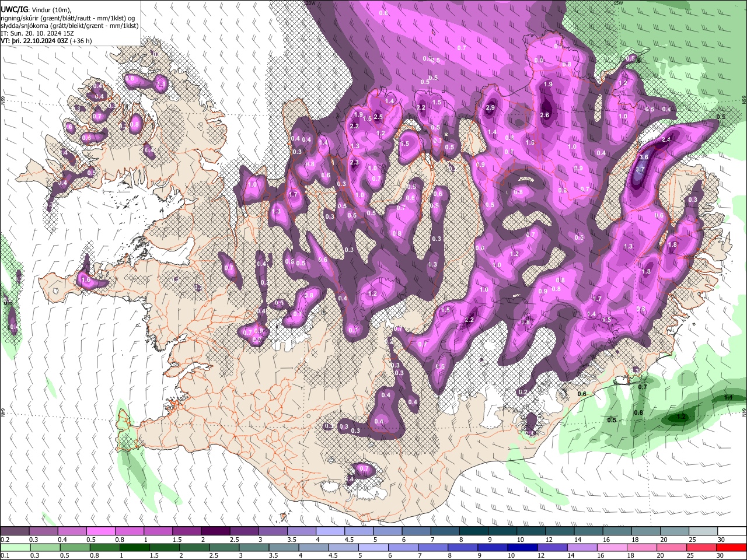The height and width of the screenshot is (560, 747).
Task: Select the light purple rain swatch labeled 14
Action: click(x=582, y=548)
